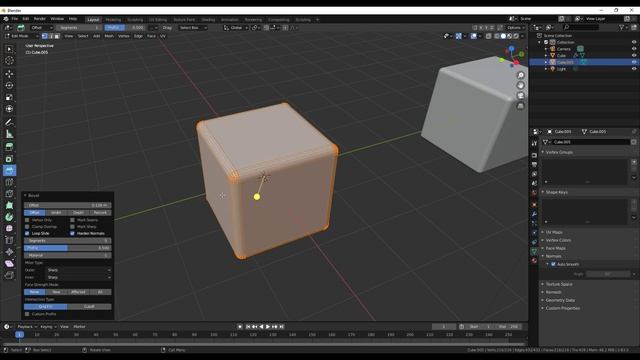640x360 pixels.
Task: Set Face Strength Mode to Affected
Action: (x=78, y=292)
